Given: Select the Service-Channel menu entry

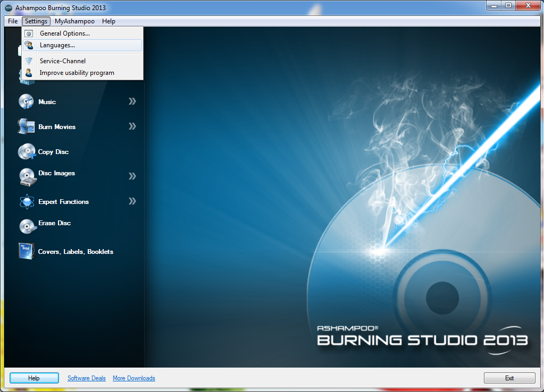Looking at the screenshot, I should click(x=82, y=61).
